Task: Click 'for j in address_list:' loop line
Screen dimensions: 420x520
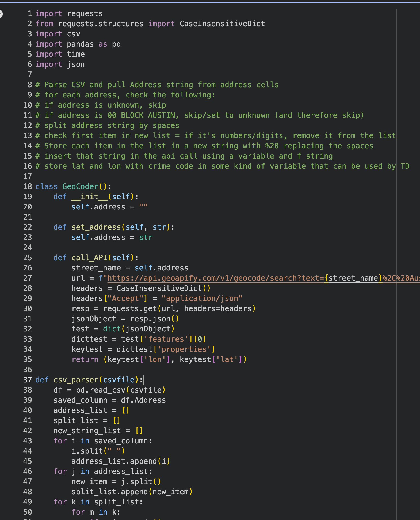Action: pos(103,472)
